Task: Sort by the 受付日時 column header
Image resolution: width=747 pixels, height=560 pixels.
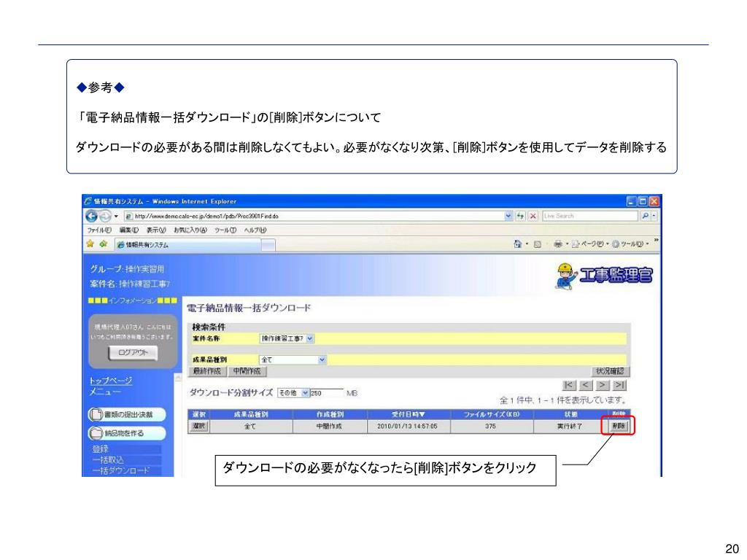Action: pyautogui.click(x=408, y=415)
